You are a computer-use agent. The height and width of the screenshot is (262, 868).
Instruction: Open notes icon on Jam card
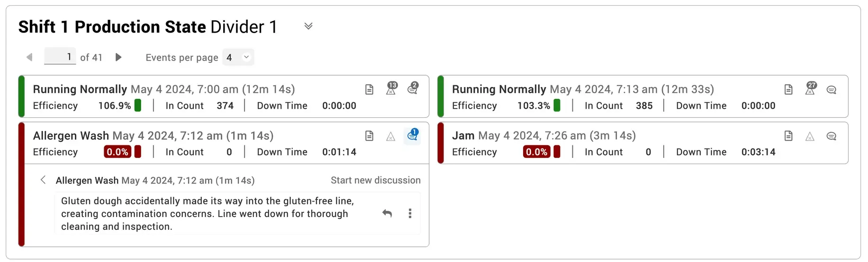(x=788, y=136)
